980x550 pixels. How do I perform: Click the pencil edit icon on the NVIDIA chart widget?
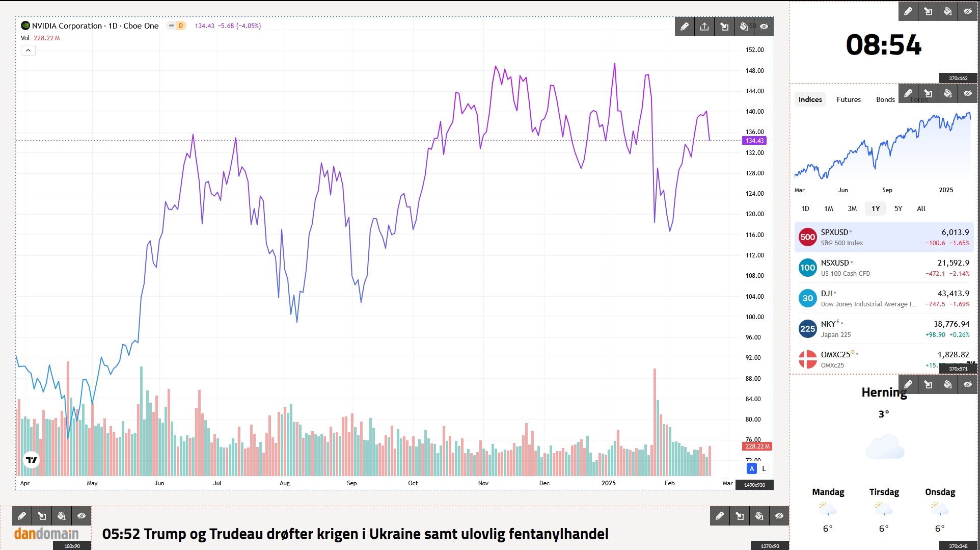coord(685,27)
